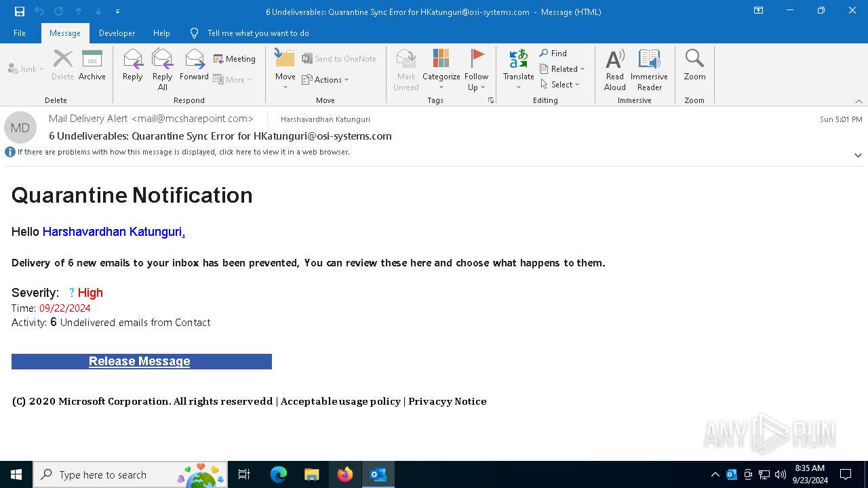The image size is (868, 488).
Task: Open the File menu
Action: tap(20, 33)
